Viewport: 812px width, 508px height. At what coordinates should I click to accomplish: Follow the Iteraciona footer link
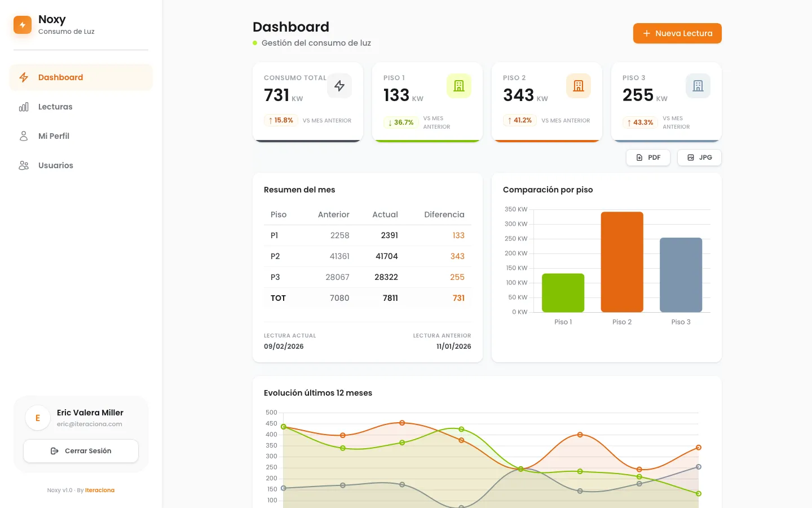point(100,490)
